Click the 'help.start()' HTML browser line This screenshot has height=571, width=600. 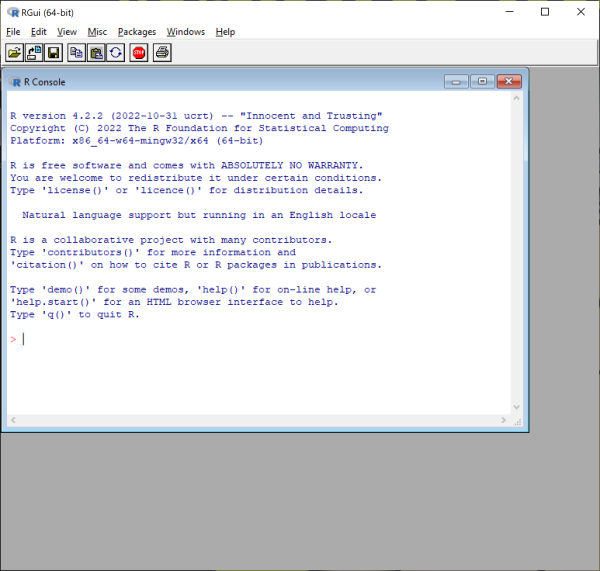174,302
